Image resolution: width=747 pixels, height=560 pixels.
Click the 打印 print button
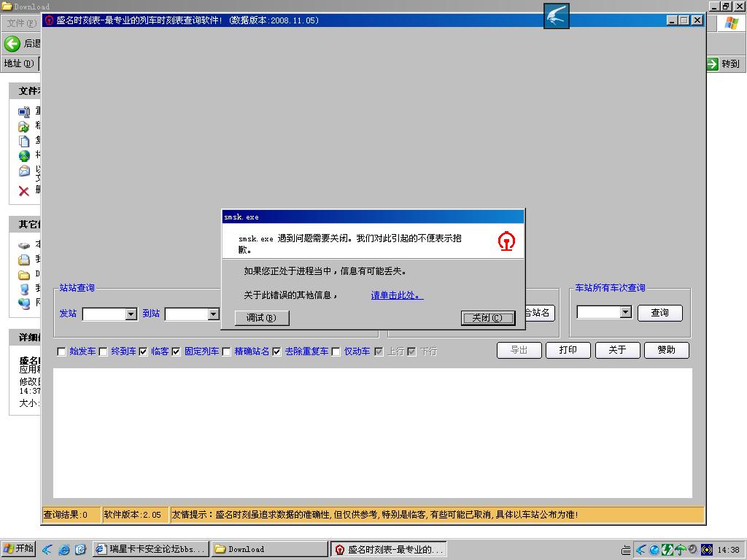coord(568,350)
